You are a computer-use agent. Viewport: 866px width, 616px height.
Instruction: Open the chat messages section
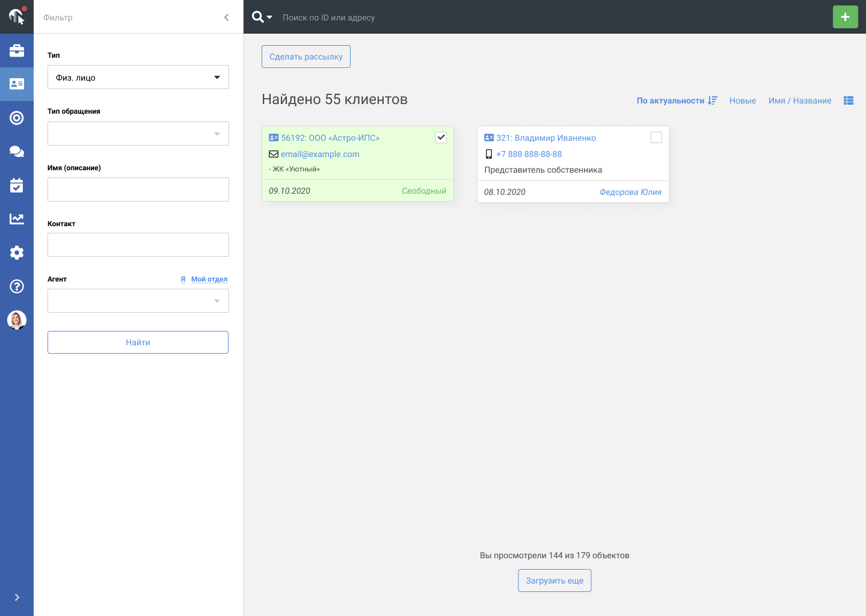(17, 152)
